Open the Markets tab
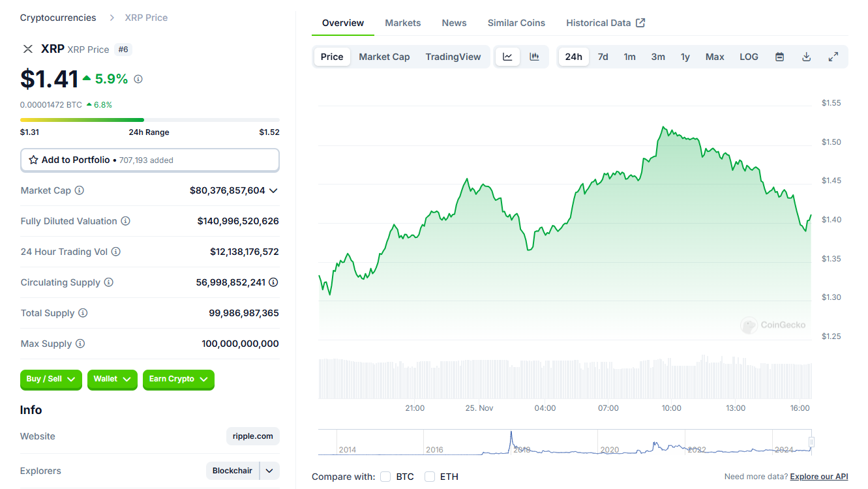The image size is (868, 489). point(403,23)
